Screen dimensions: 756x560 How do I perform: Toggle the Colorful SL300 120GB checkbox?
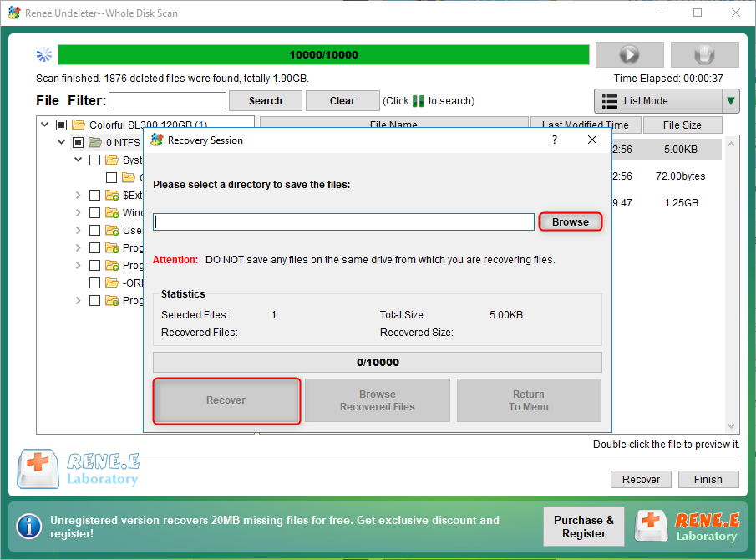(61, 125)
